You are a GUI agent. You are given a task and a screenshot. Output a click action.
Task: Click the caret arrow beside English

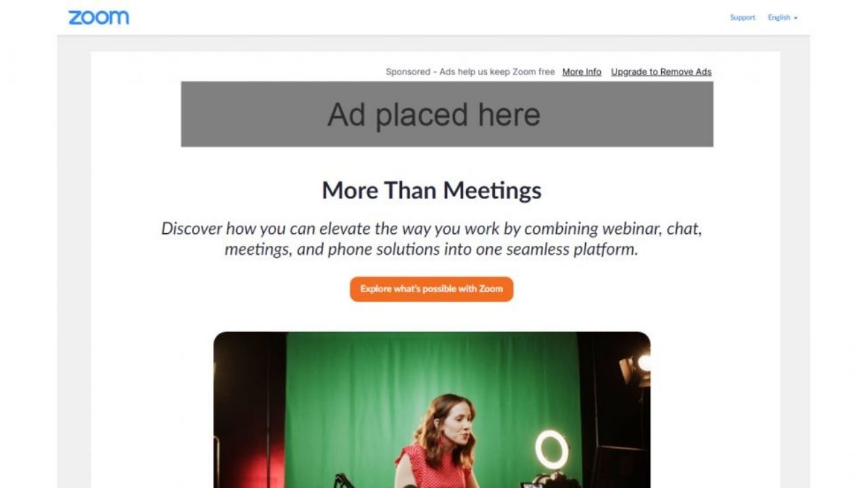(795, 18)
